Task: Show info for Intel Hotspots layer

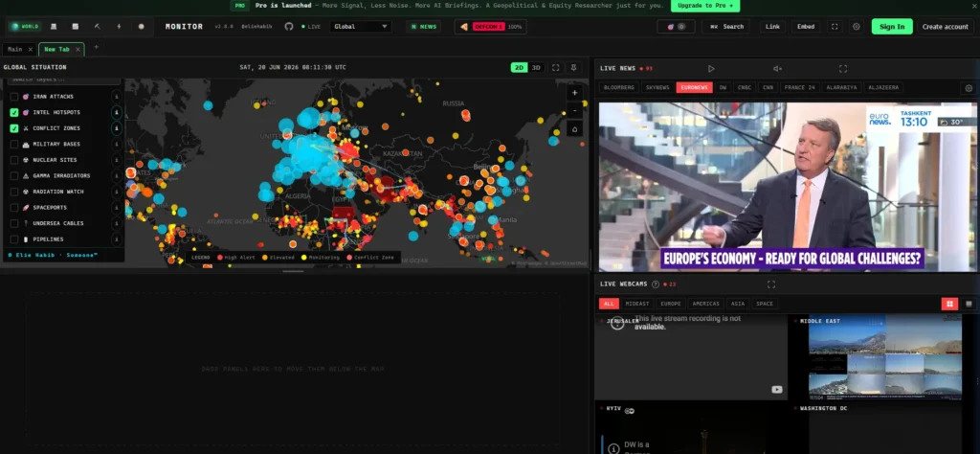Action: [x=116, y=113]
